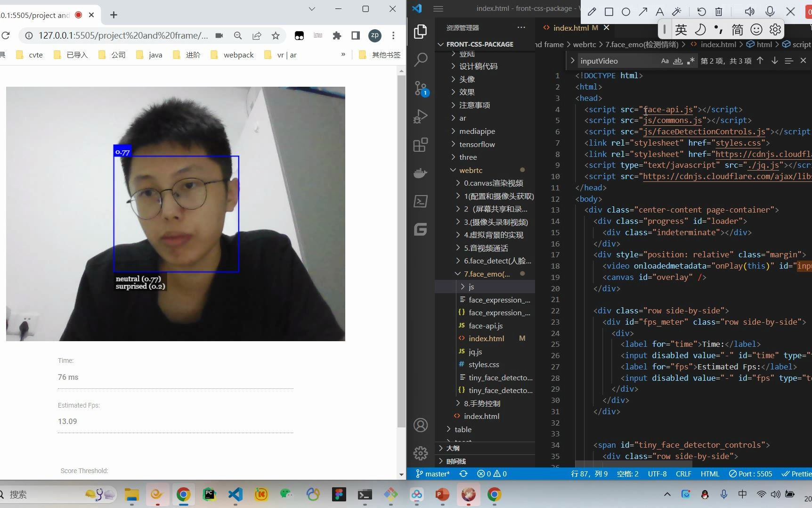Screen dimensions: 812x508
Task: Toggle Match Whole Word in find widget
Action: click(x=678, y=61)
